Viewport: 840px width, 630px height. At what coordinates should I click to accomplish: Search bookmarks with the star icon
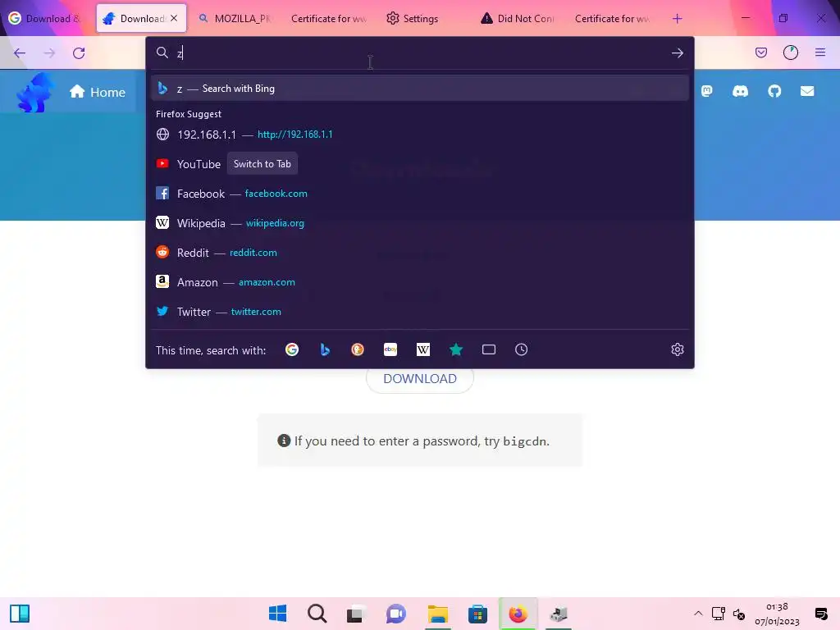pos(456,349)
